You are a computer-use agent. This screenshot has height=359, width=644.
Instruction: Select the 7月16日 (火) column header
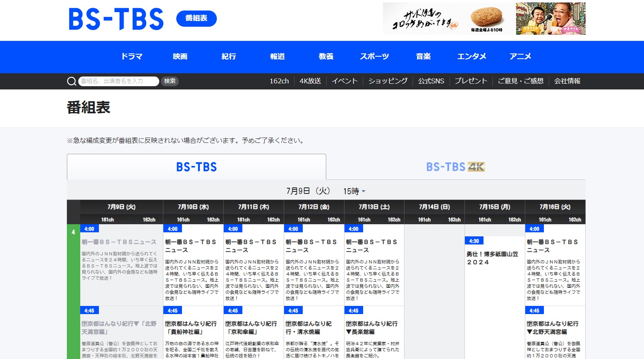pos(555,207)
